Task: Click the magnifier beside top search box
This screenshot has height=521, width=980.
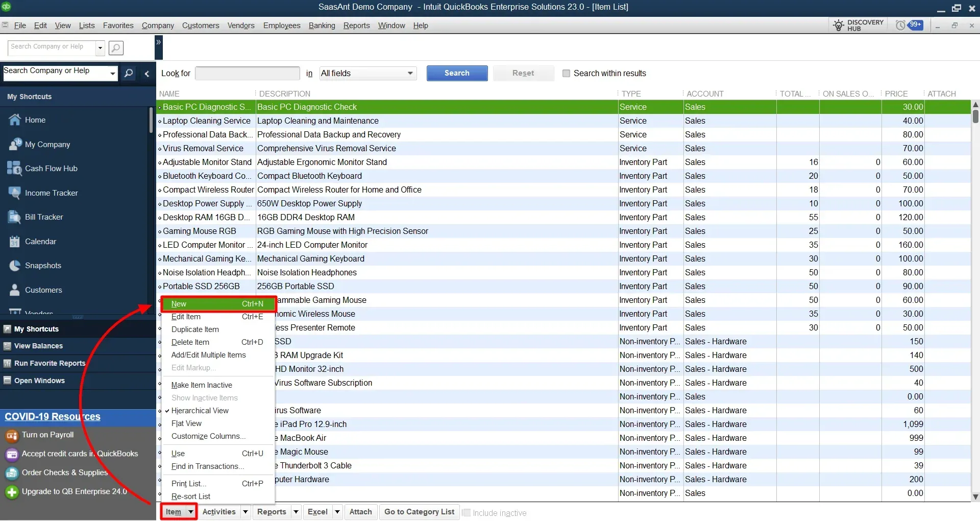Action: tap(116, 48)
